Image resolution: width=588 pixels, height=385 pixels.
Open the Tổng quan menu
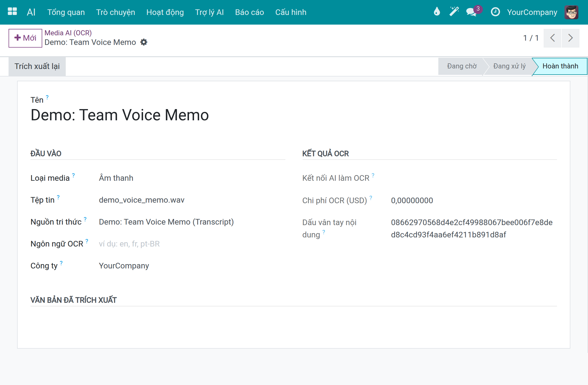pyautogui.click(x=66, y=12)
